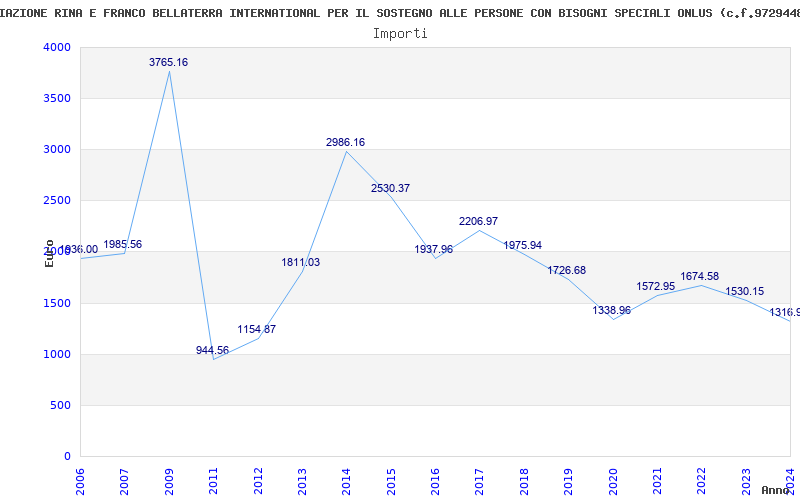Select the 1985.56 value label
The width and height of the screenshot is (800, 500).
click(122, 244)
